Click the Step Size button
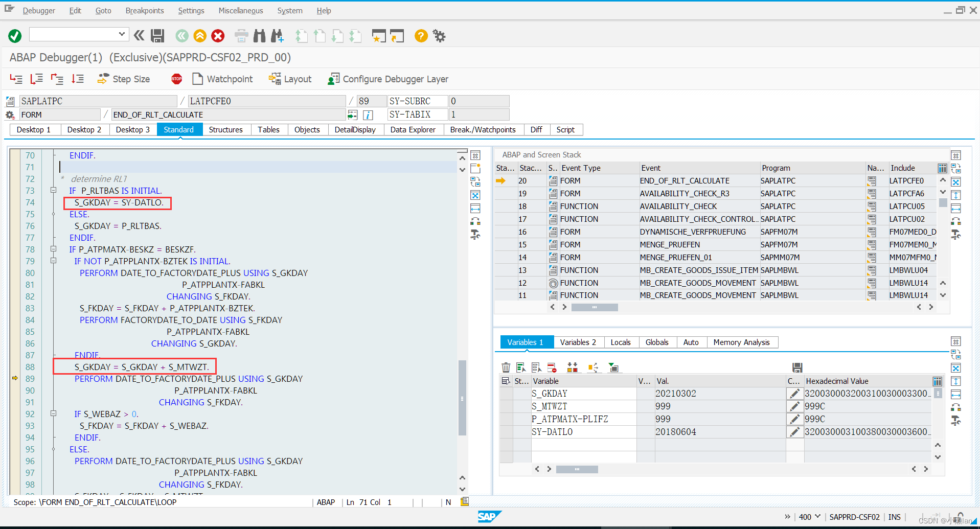This screenshot has width=980, height=529. (x=124, y=79)
